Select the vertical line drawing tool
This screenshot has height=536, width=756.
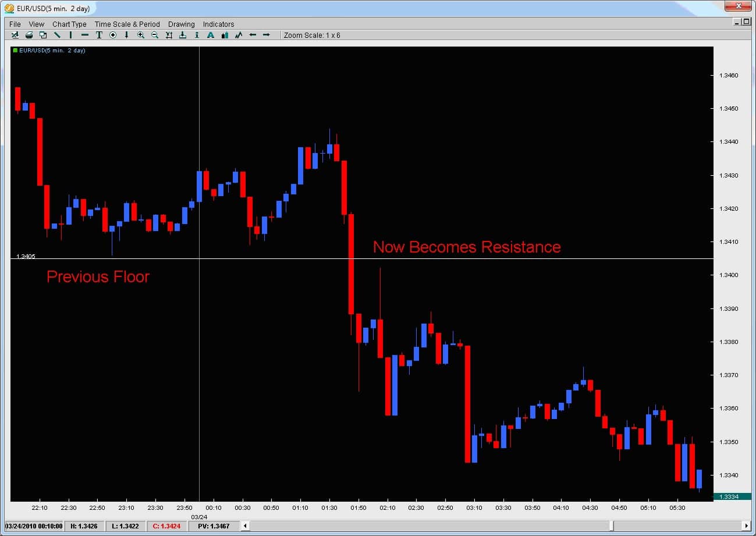pyautogui.click(x=71, y=35)
